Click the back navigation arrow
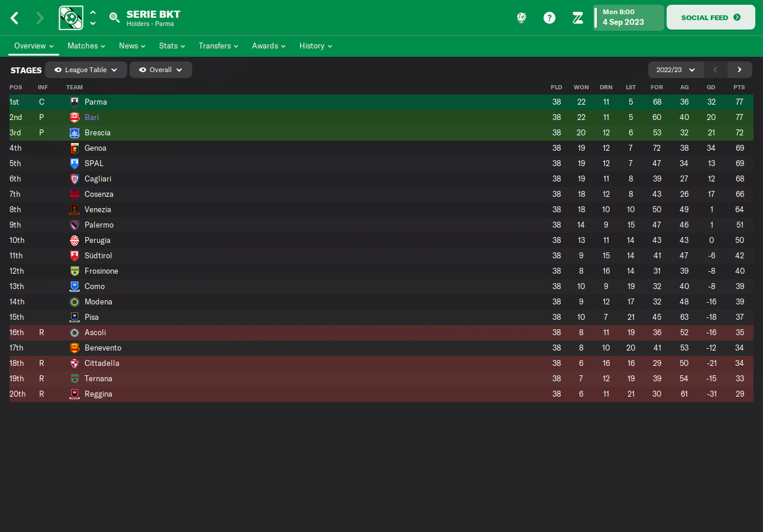This screenshot has width=763, height=532. pyautogui.click(x=15, y=18)
